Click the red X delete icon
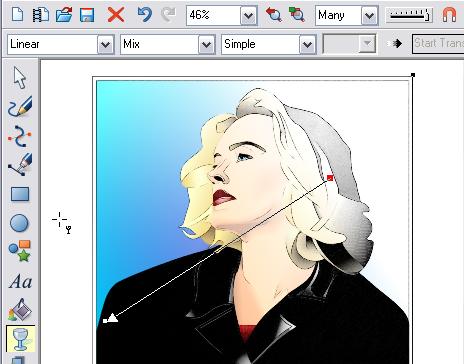The width and height of the screenshot is (464, 364). pos(116,15)
